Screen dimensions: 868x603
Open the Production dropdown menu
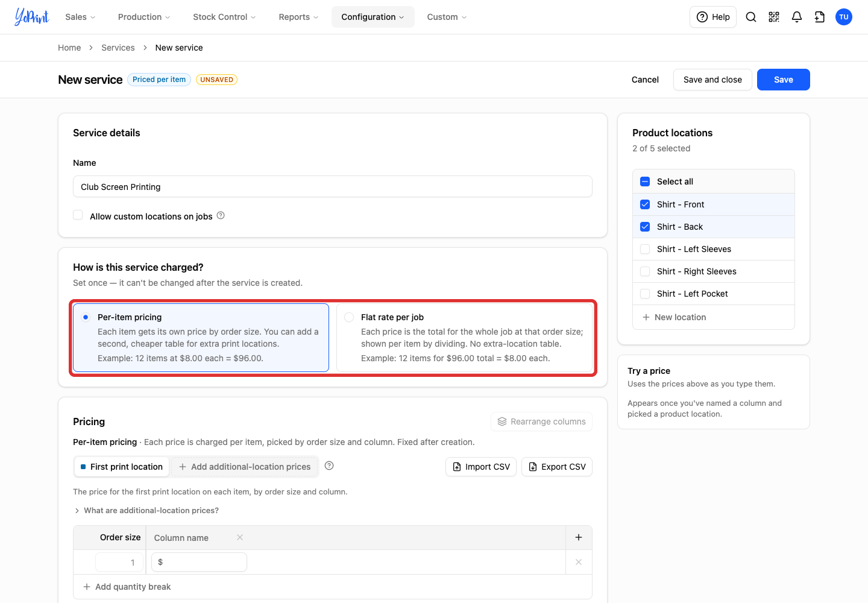coord(144,17)
